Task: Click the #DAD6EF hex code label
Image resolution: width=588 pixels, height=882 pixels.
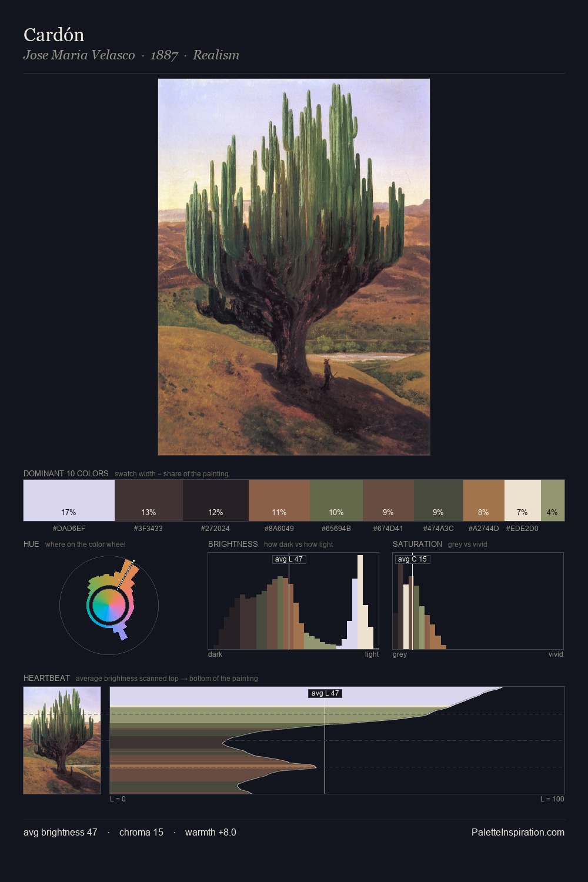Action: pos(69,529)
